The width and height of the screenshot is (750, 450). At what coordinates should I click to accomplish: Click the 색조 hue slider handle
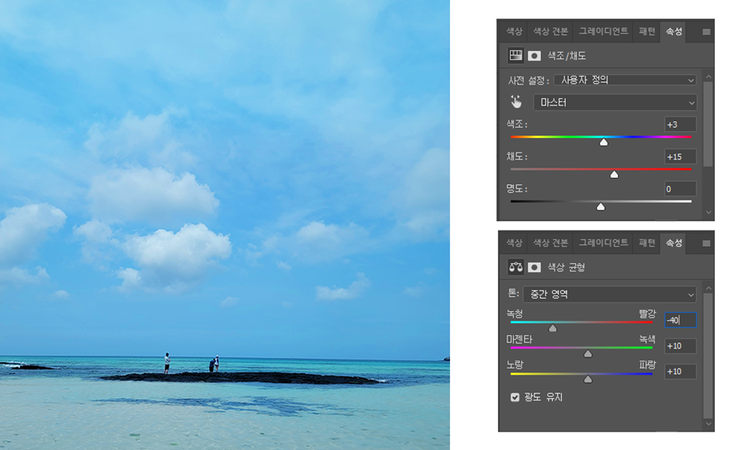pos(604,142)
